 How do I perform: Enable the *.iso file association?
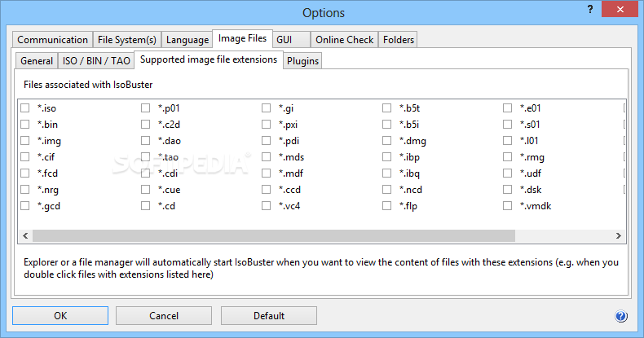click(25, 108)
